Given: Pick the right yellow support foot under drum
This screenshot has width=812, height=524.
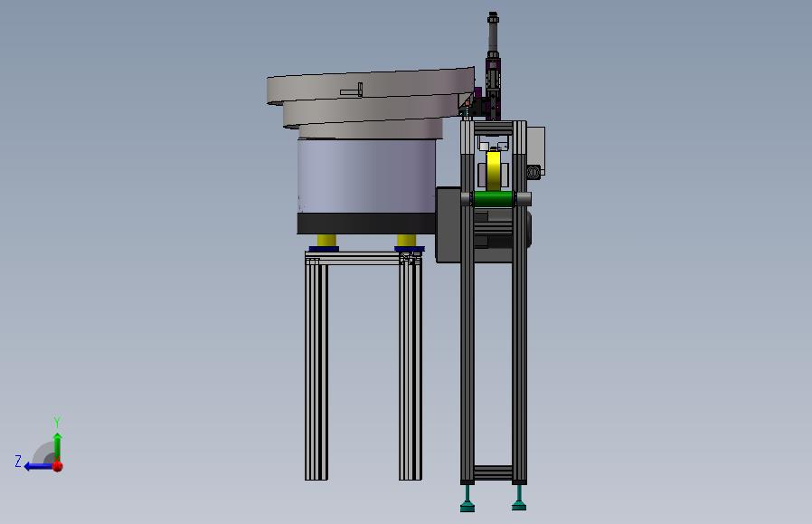Looking at the screenshot, I should click(x=407, y=241).
